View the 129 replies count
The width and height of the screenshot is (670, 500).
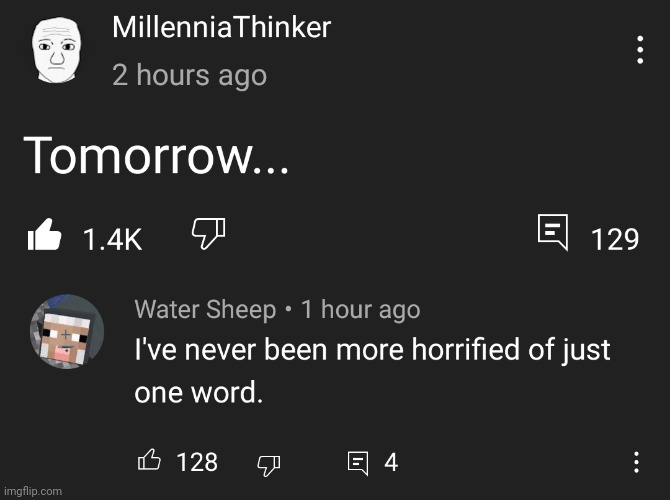coord(615,239)
